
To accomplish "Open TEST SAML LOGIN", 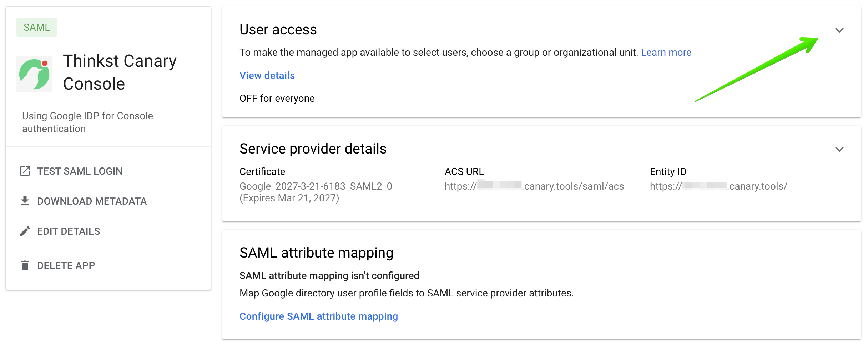I will tap(80, 171).
